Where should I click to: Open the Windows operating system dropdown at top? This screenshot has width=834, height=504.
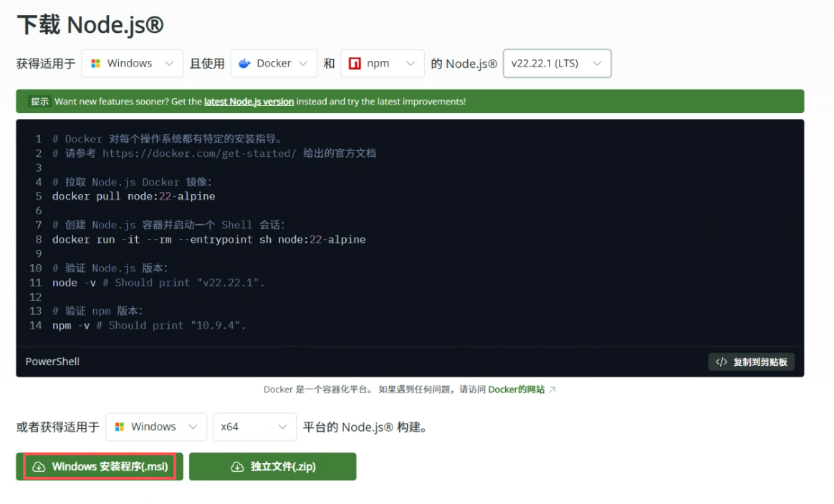tap(133, 63)
